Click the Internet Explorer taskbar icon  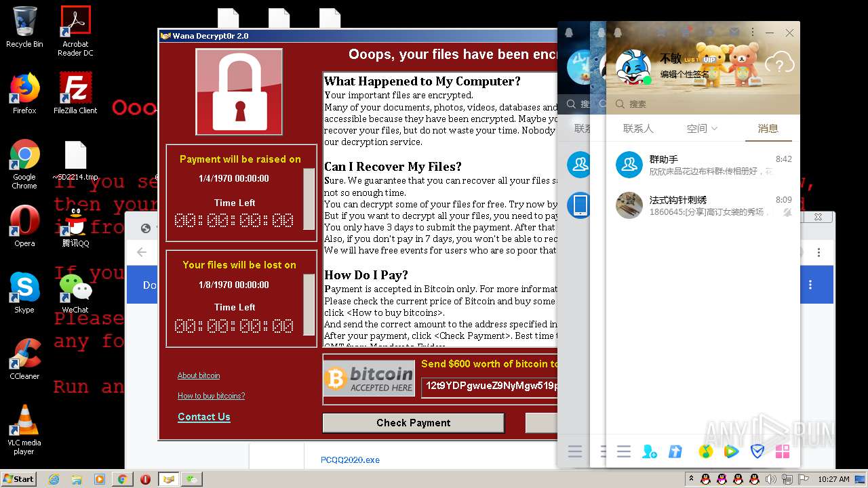point(54,479)
